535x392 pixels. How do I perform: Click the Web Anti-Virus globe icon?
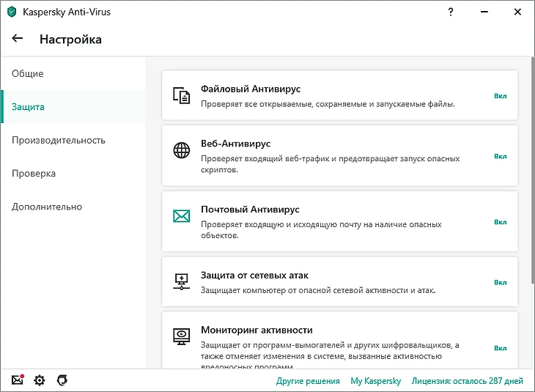pyautogui.click(x=181, y=150)
